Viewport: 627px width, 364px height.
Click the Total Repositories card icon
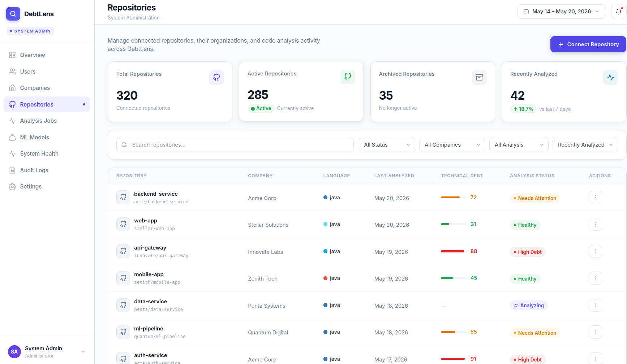216,77
